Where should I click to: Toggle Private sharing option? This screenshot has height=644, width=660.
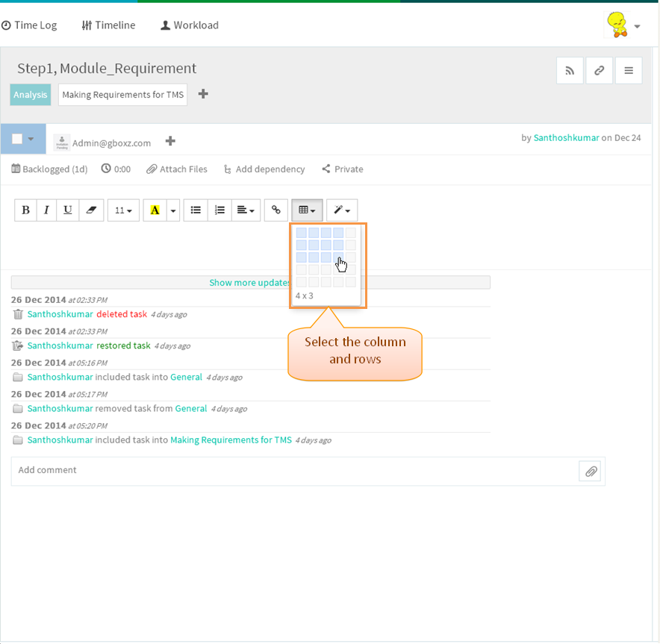(x=343, y=169)
